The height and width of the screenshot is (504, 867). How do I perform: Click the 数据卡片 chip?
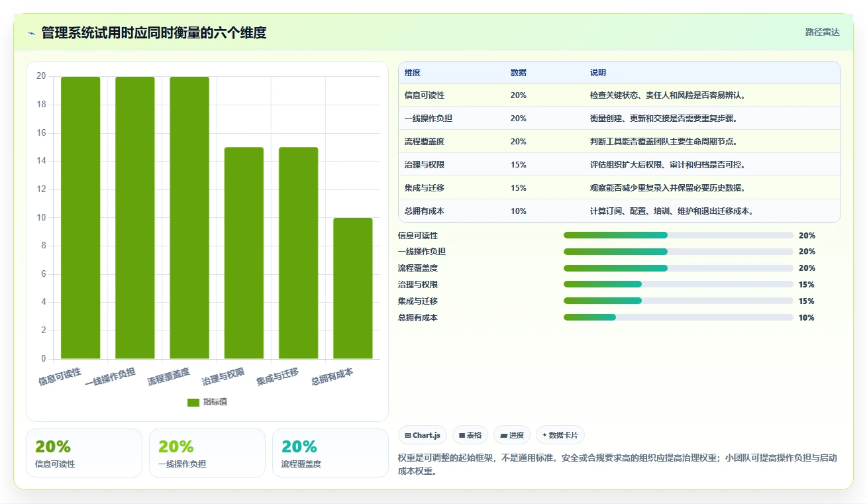click(x=560, y=435)
